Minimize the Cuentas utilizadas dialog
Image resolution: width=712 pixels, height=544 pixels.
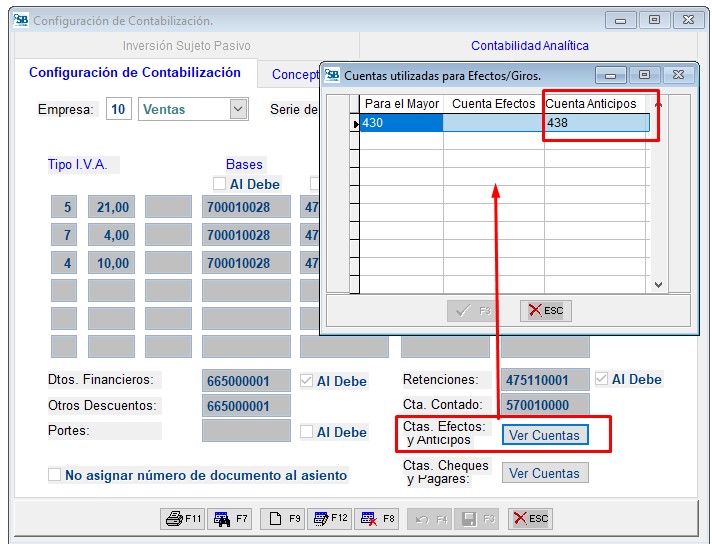click(x=611, y=75)
